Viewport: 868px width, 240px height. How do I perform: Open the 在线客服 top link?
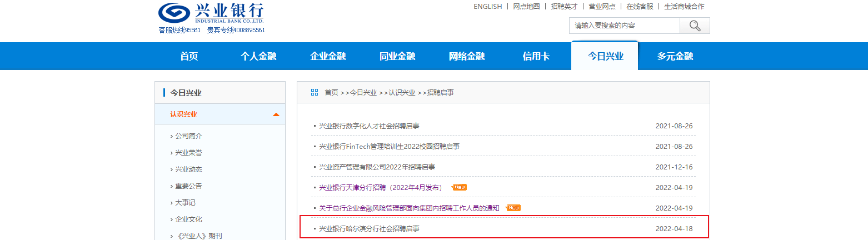(x=640, y=7)
